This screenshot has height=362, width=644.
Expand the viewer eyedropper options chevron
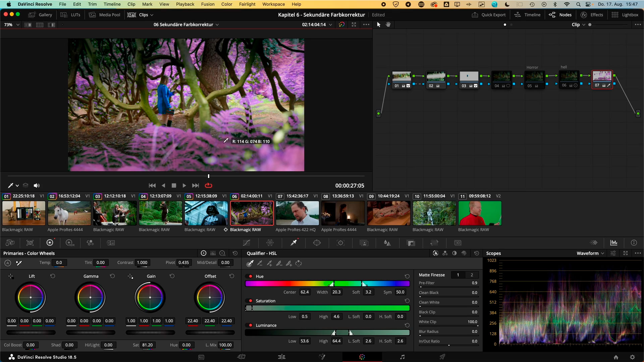17,185
